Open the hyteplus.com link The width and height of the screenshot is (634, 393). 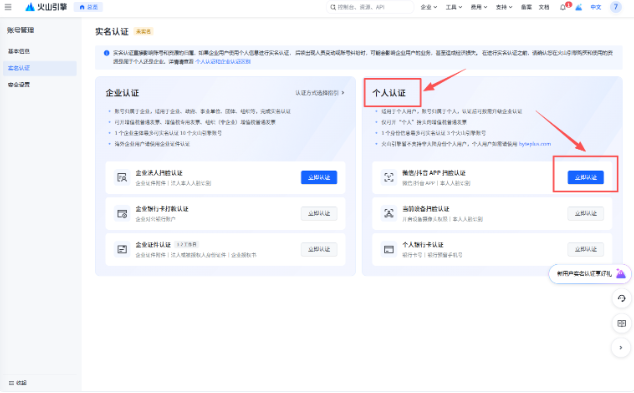[535, 144]
